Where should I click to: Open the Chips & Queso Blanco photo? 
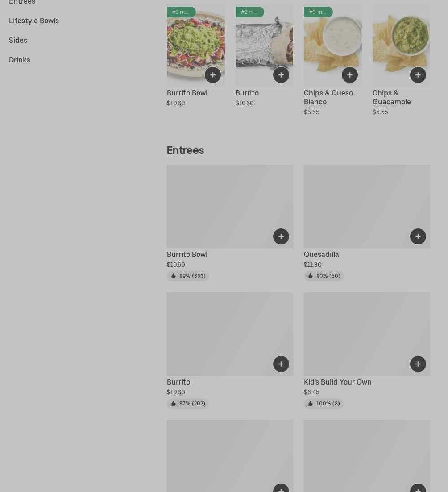(x=333, y=45)
